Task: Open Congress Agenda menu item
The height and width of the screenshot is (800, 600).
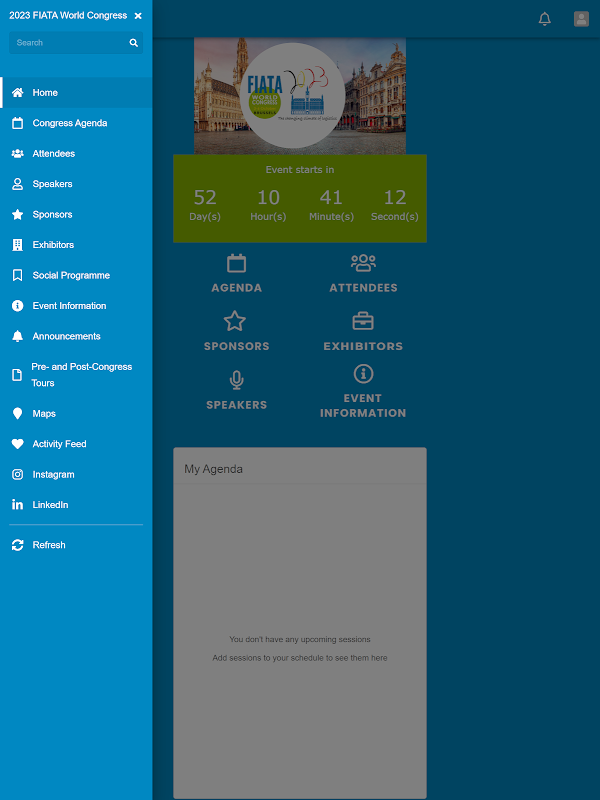Action: (76, 123)
